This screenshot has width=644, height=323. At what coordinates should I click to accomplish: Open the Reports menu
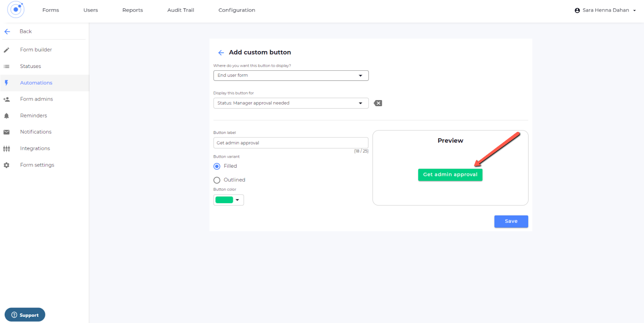coord(132,10)
